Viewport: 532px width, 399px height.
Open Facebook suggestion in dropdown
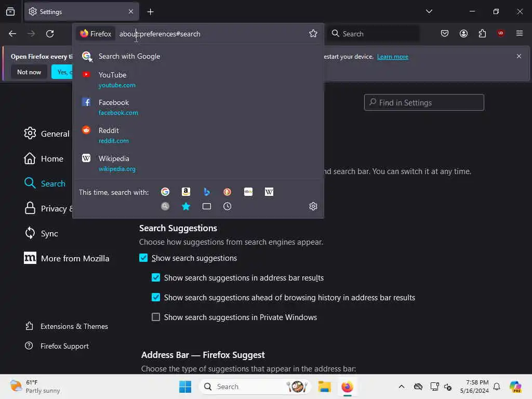(198, 107)
